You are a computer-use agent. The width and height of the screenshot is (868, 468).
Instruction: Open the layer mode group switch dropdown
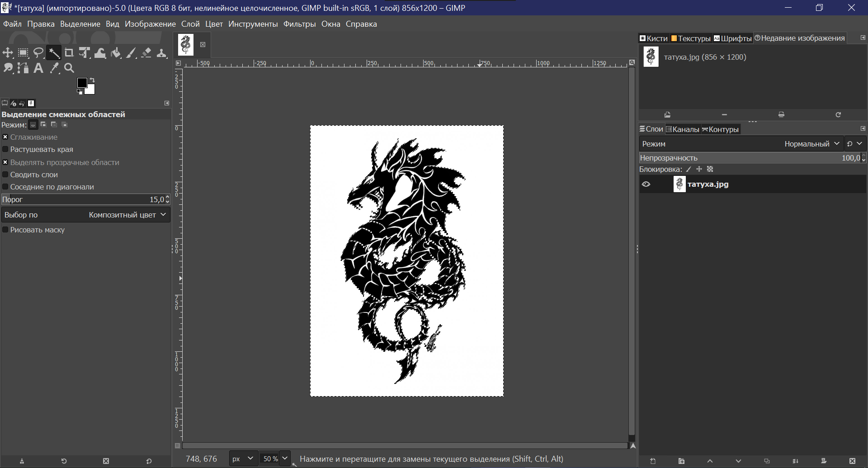(x=854, y=144)
